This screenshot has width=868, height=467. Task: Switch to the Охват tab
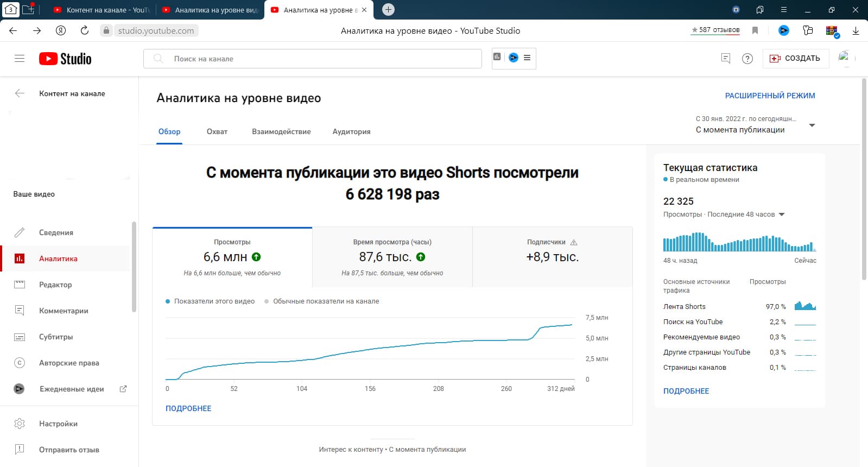click(217, 132)
